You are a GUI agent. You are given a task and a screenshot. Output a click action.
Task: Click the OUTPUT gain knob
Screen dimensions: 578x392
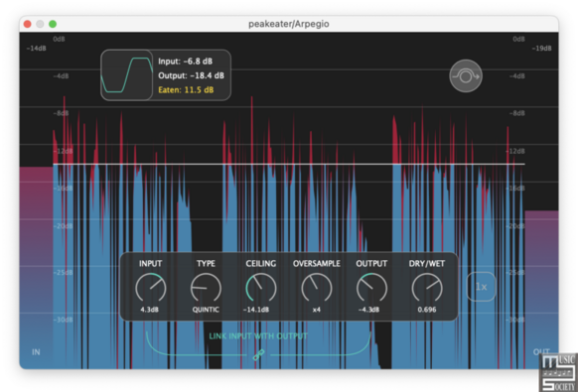tap(371, 288)
